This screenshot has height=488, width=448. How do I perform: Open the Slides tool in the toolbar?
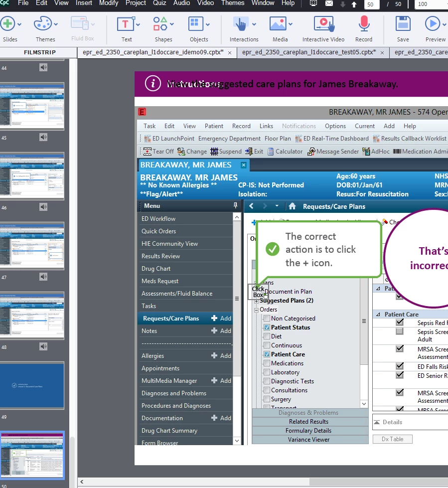click(7, 23)
